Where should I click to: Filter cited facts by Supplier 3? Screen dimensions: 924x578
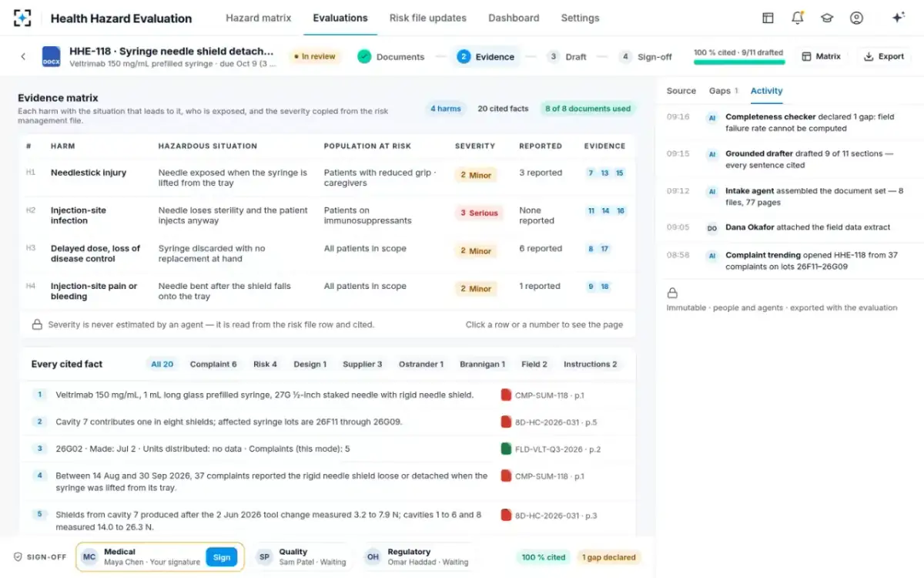363,365
